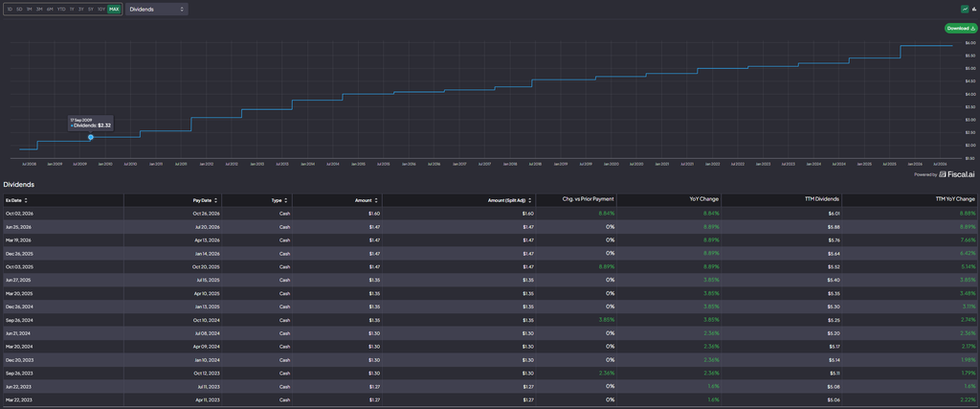Click the $5.88 TTM Dividends value

[835, 226]
